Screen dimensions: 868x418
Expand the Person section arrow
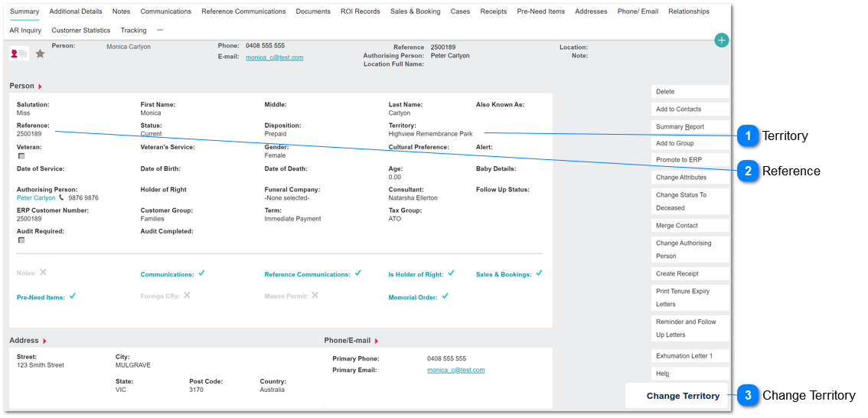(x=40, y=87)
